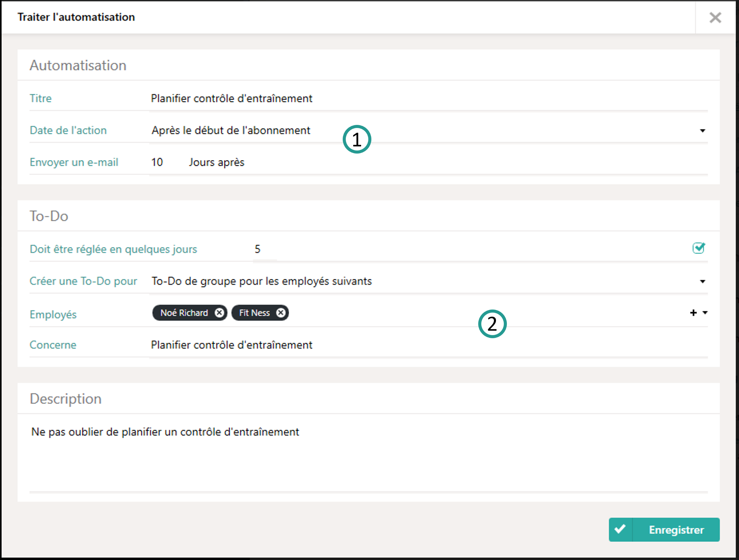Close the Traiter l'automatisation dialog

[x=715, y=17]
